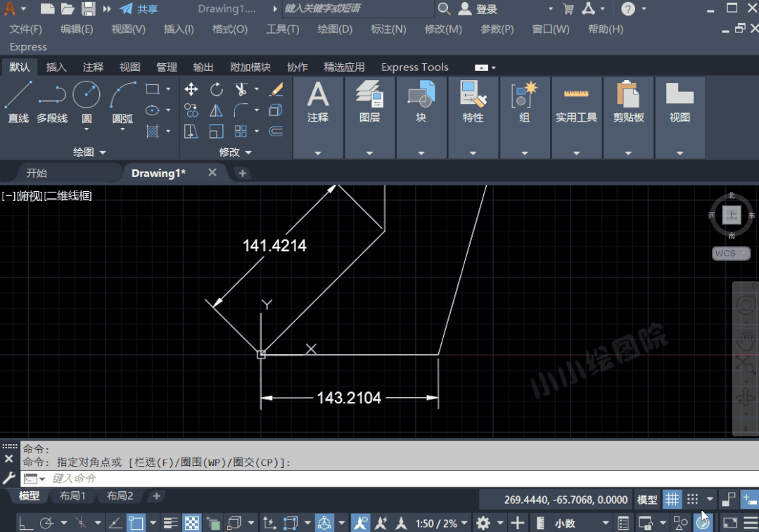Open the Rectangle tool dropdown arrow
Viewport: 759px width, 532px height.
(x=168, y=89)
